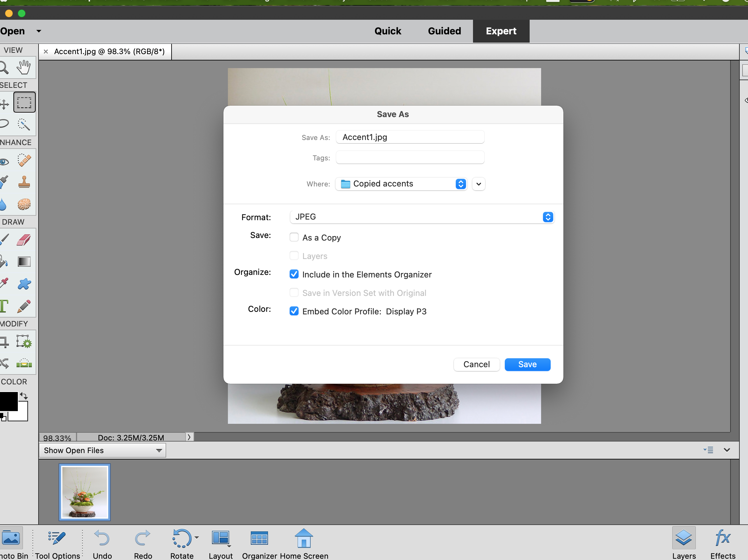Enable the As a Copy checkbox
This screenshot has width=748, height=560.
[294, 237]
